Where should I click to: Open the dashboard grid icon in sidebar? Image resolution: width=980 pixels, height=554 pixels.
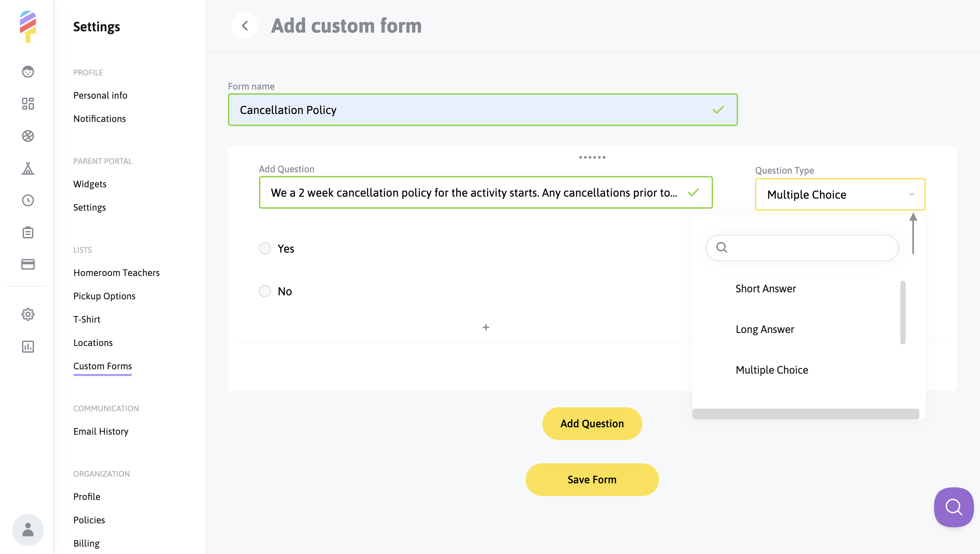coord(28,103)
